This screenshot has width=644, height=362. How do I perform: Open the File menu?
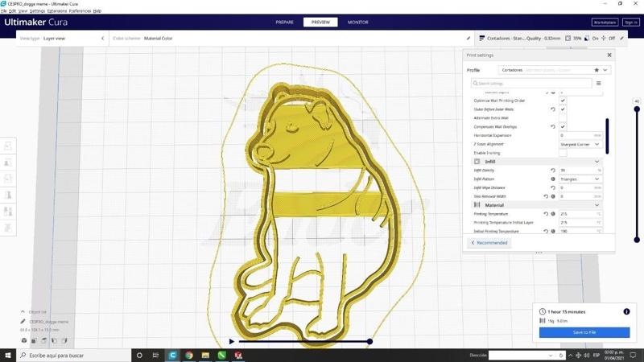point(4,11)
